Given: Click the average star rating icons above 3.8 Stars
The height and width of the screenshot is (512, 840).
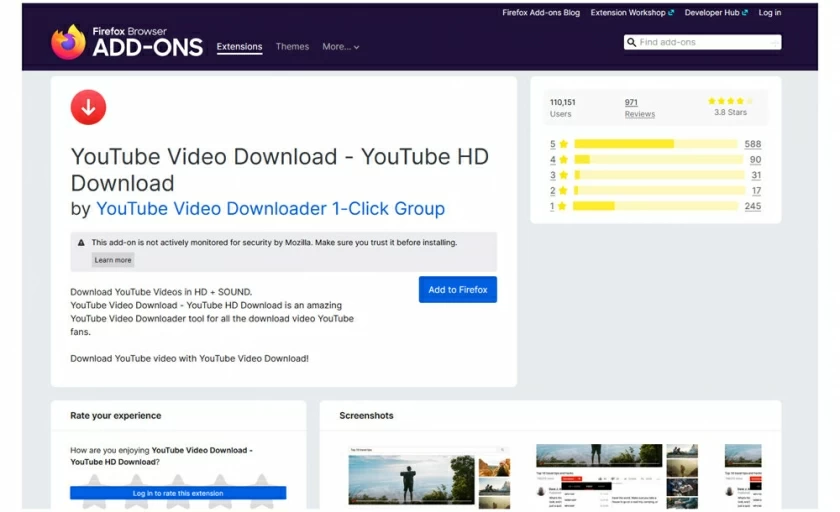Looking at the screenshot, I should tap(730, 101).
